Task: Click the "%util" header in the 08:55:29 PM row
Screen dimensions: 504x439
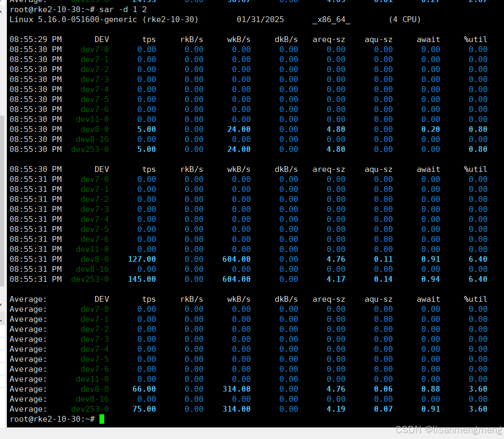Action: (x=476, y=39)
